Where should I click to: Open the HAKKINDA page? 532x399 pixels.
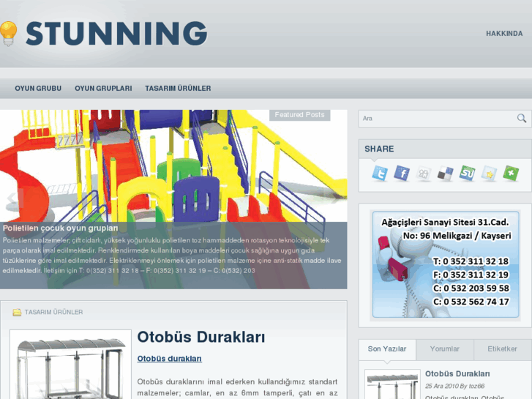(x=504, y=34)
